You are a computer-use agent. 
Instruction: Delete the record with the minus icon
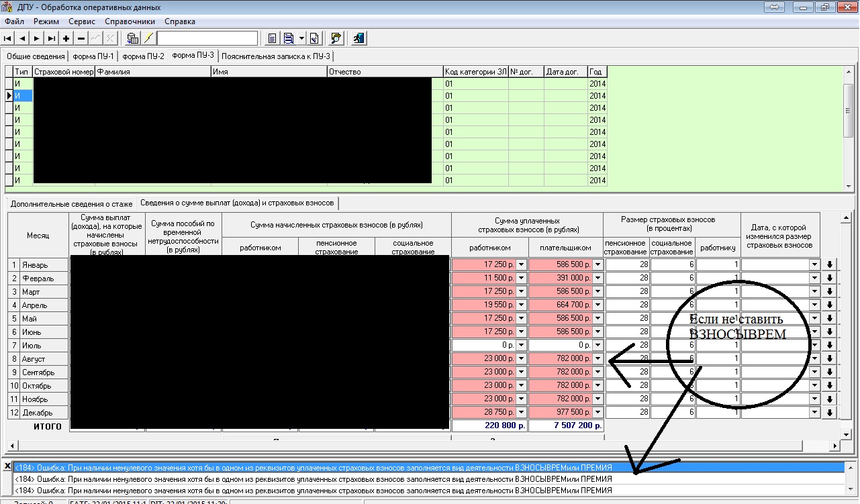[81, 38]
